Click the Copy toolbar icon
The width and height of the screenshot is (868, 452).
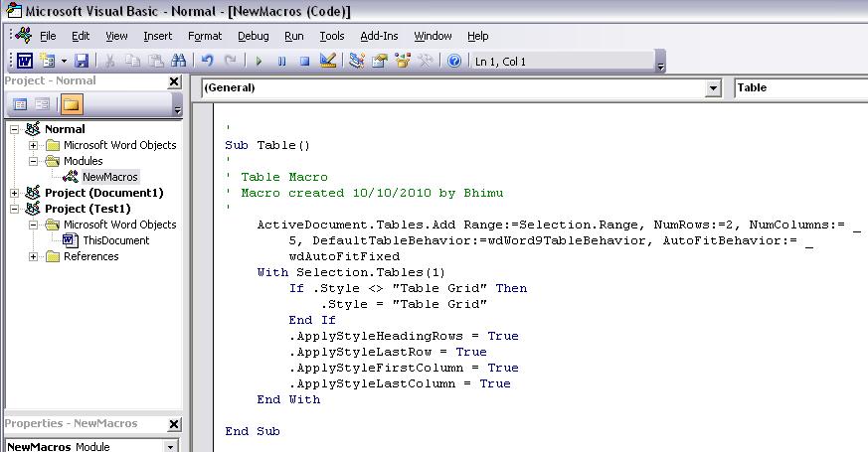coord(132,61)
